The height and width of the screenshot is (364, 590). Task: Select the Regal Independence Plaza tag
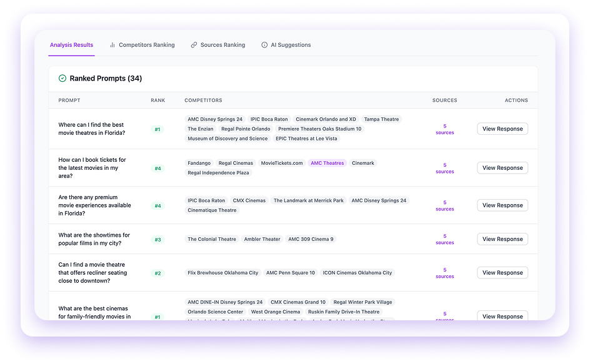tap(218, 173)
